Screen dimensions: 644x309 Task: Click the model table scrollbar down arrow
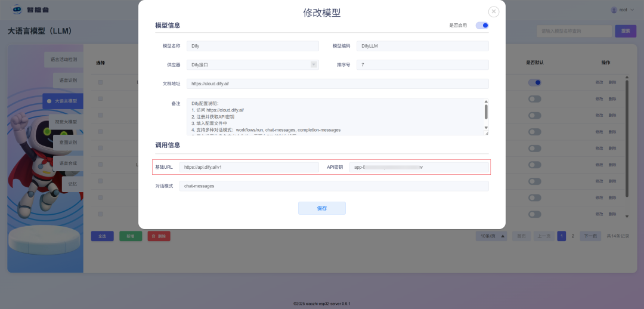pos(627,216)
